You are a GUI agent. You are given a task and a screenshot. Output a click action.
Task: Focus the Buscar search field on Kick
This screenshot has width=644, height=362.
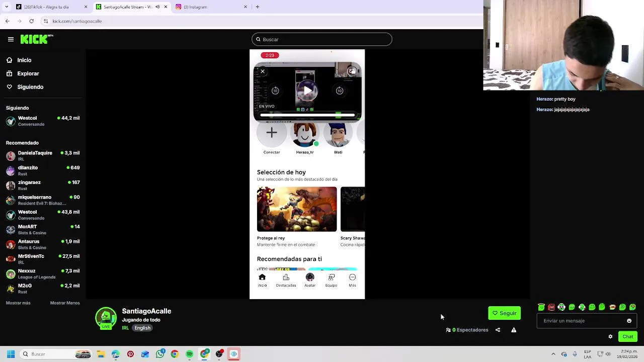[x=321, y=39]
